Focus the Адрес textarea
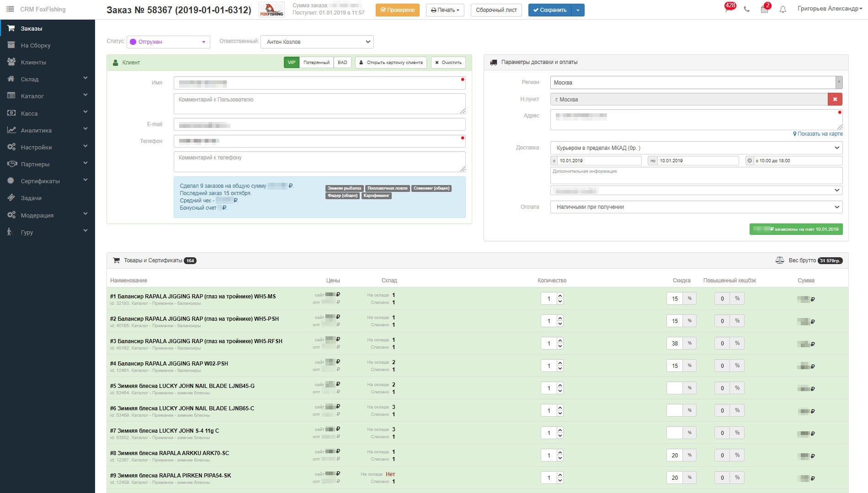Screen dimensions: 868x493 [x=696, y=120]
